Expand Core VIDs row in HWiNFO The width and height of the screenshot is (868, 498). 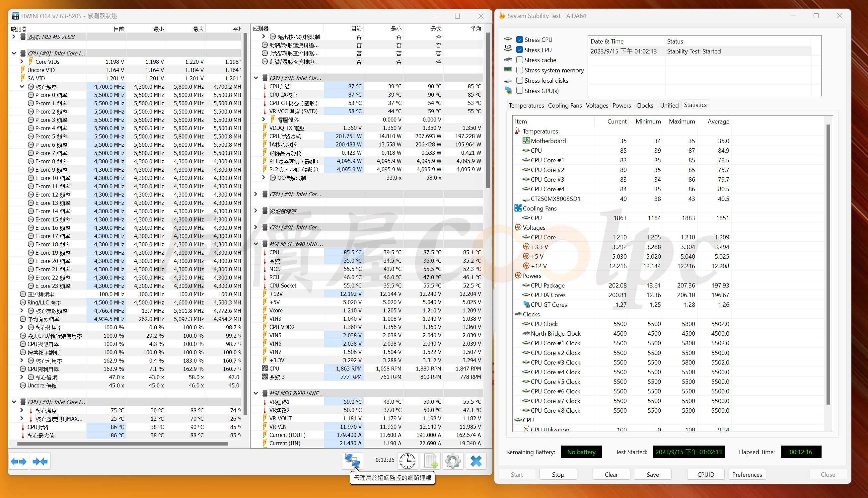click(22, 61)
